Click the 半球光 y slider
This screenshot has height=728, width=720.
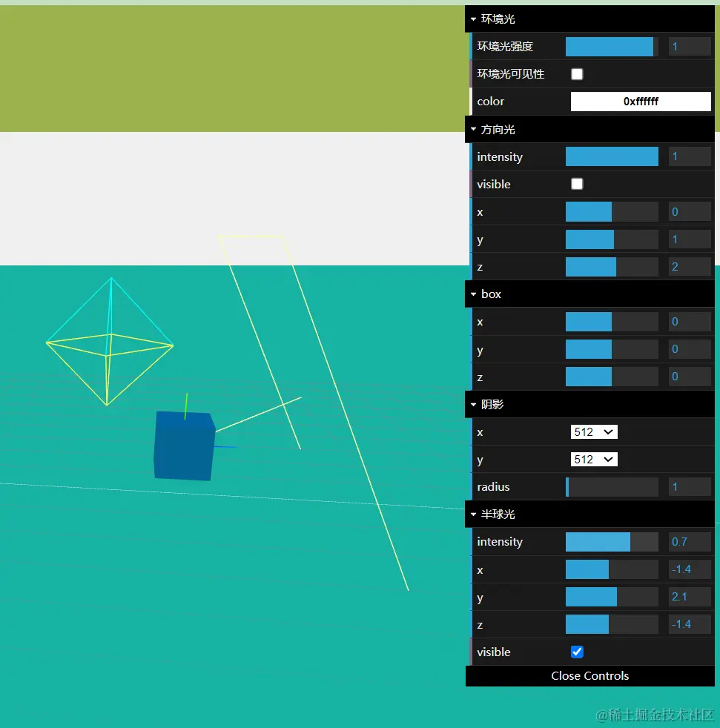point(612,597)
